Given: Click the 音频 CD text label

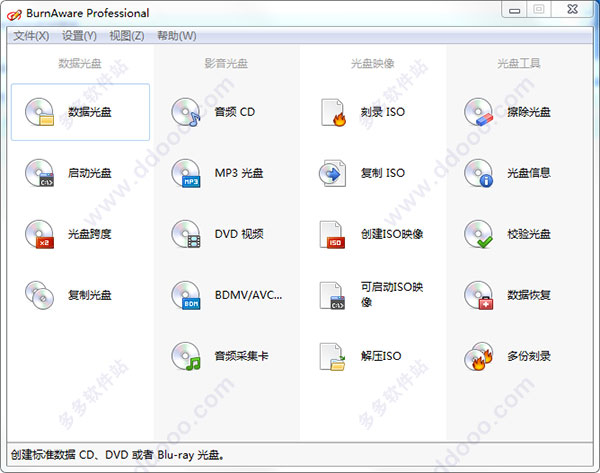Looking at the screenshot, I should pyautogui.click(x=235, y=112).
